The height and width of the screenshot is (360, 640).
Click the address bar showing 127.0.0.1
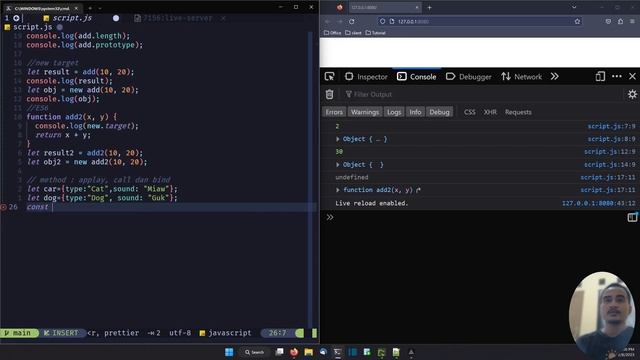480,21
